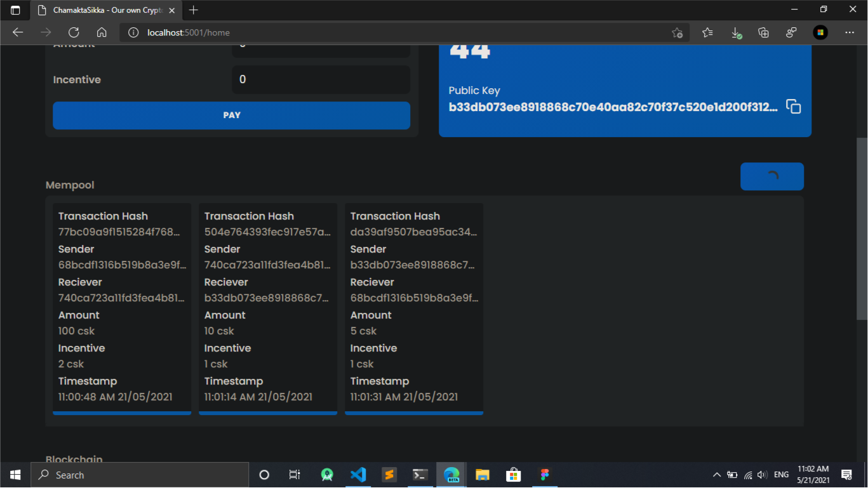Screen dimensions: 868x488
Task: Click the timestamp 11:01:31 AM 21/05/2021
Action: point(404,397)
